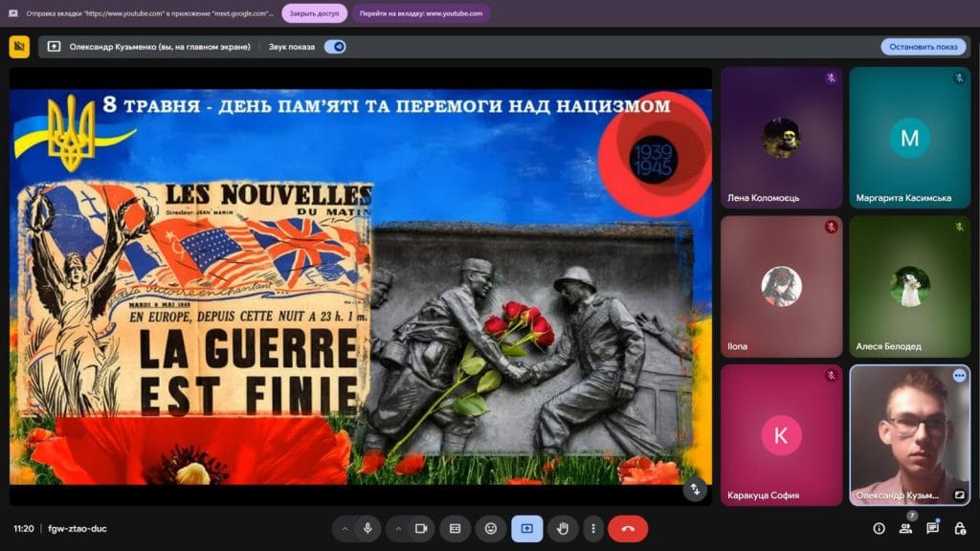Screen dimensions: 980x551
Task: Click Закрыть доступ button
Action: pyautogui.click(x=314, y=13)
